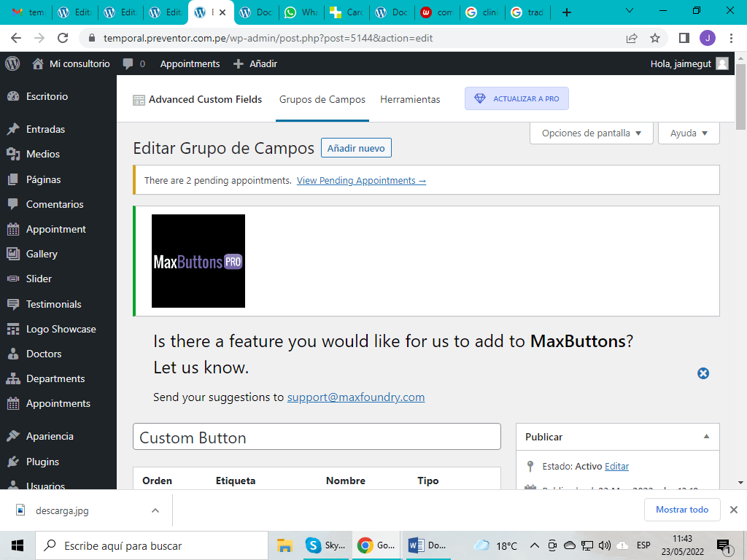The image size is (747, 560).
Task: Click the Doctors person icon
Action: pyautogui.click(x=13, y=354)
